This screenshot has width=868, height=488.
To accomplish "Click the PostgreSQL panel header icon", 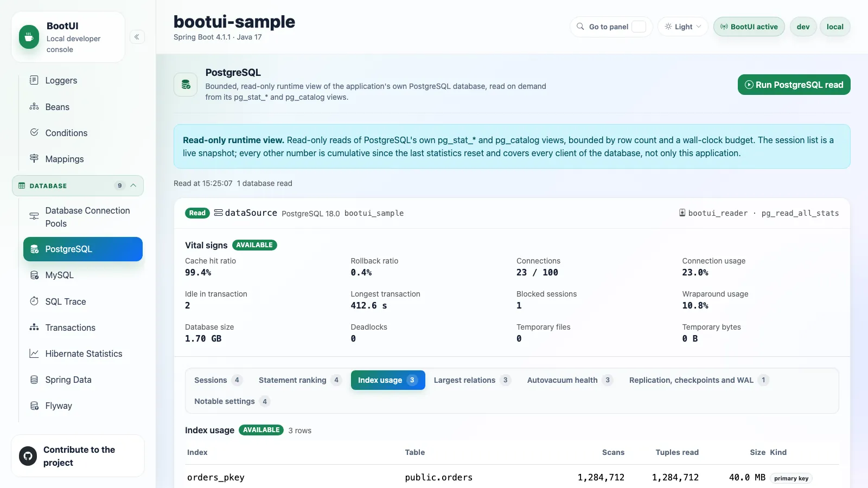I will 186,85.
